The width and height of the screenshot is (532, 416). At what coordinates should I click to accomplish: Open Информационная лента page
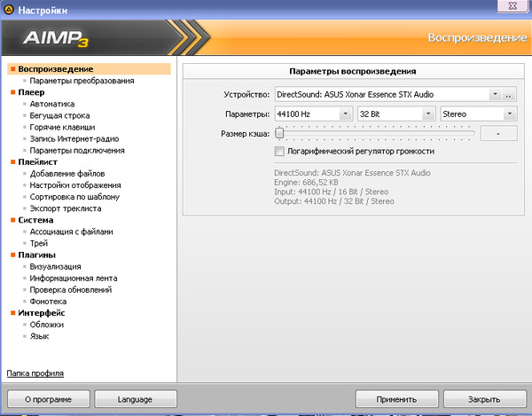click(74, 279)
